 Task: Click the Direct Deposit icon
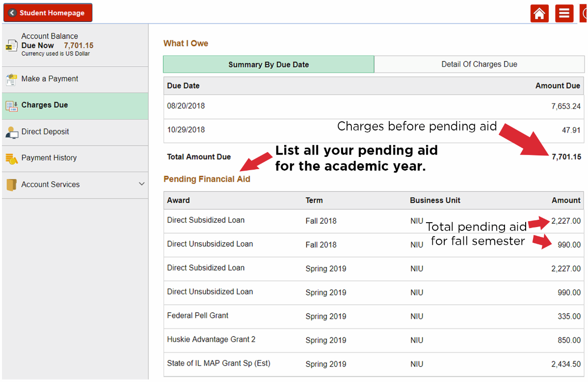click(x=11, y=132)
